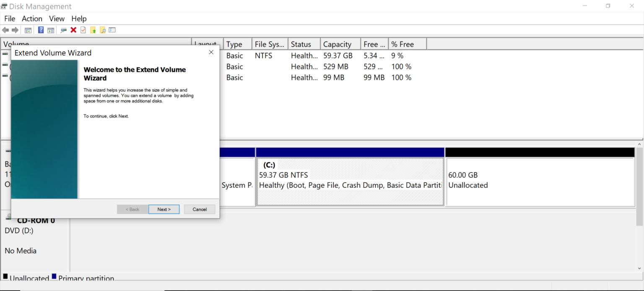Toggle the console tree pane visibility
The height and width of the screenshot is (291, 644).
click(28, 30)
